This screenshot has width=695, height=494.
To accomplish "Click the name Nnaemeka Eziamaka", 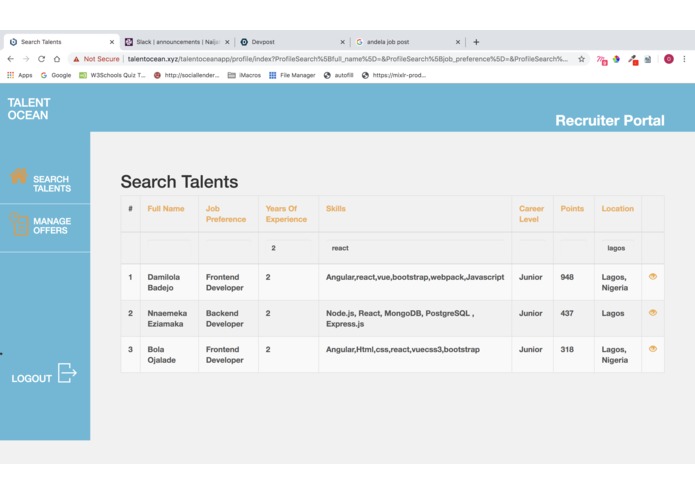I will pyautogui.click(x=167, y=319).
